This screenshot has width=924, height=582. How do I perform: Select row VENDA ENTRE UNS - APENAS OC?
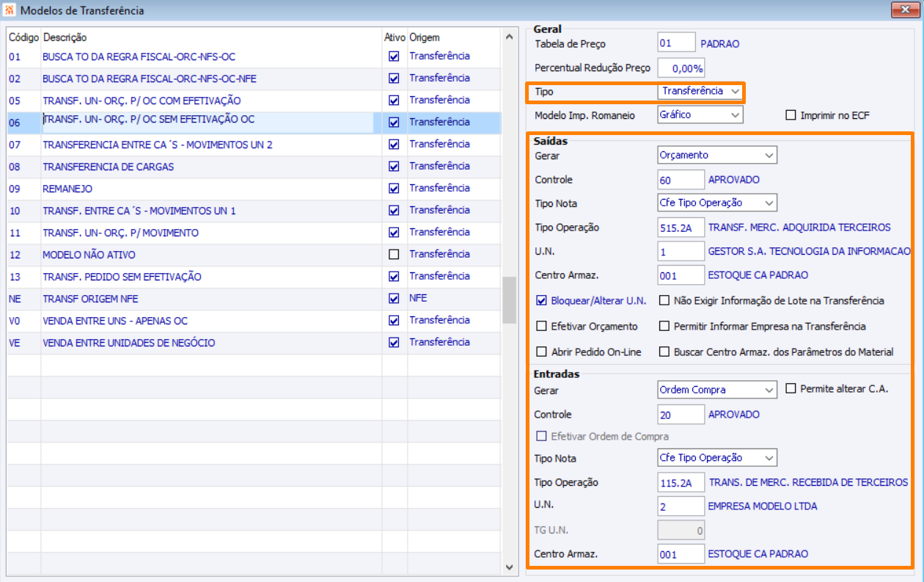[254, 321]
